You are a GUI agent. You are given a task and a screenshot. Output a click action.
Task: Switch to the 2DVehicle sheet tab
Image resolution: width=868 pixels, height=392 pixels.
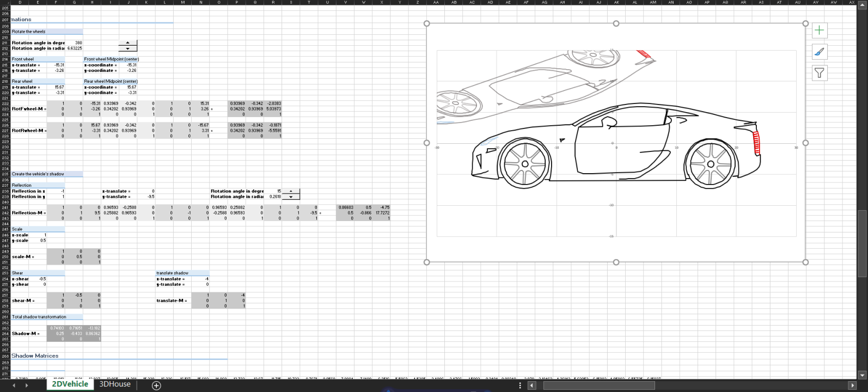(x=70, y=384)
